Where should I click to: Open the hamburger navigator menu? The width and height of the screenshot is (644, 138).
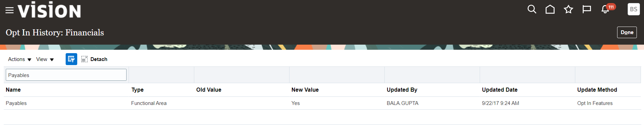tap(10, 10)
